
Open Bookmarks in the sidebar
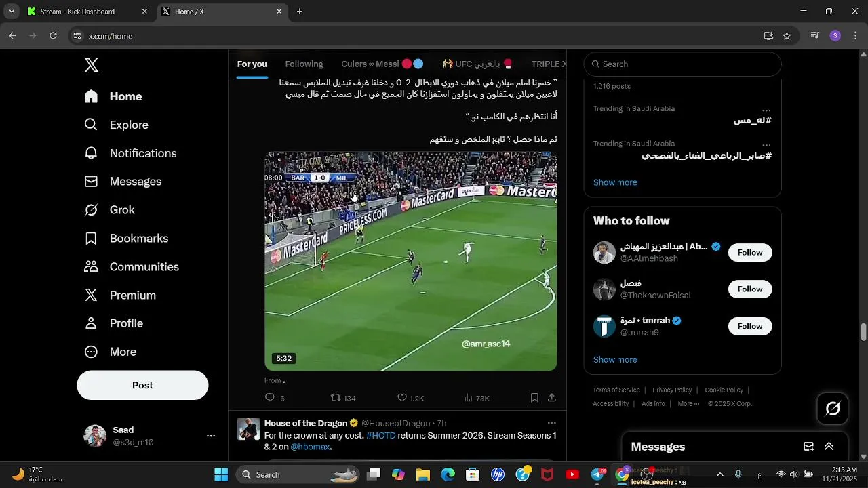(126, 239)
